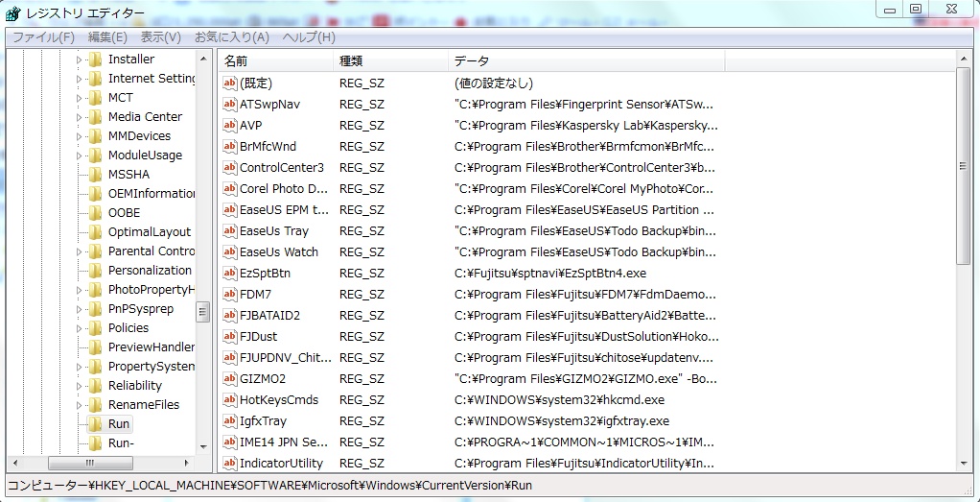Select the OptimalLayout key
Image resolution: width=980 pixels, height=502 pixels.
click(x=150, y=232)
